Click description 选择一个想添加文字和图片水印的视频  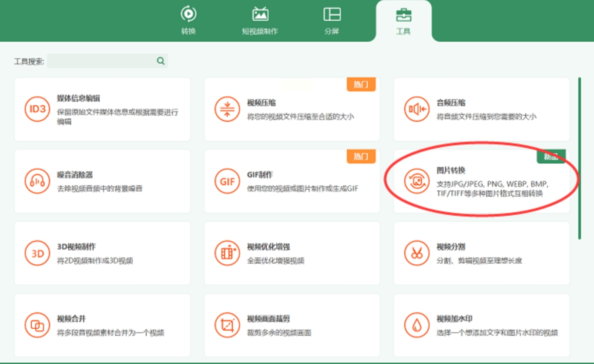(x=497, y=333)
